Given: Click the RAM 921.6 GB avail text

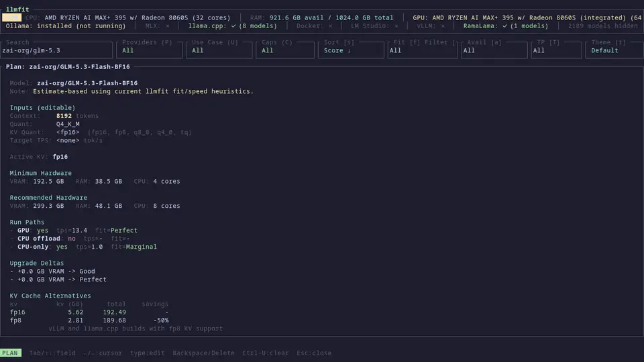Looking at the screenshot, I should (321, 17).
